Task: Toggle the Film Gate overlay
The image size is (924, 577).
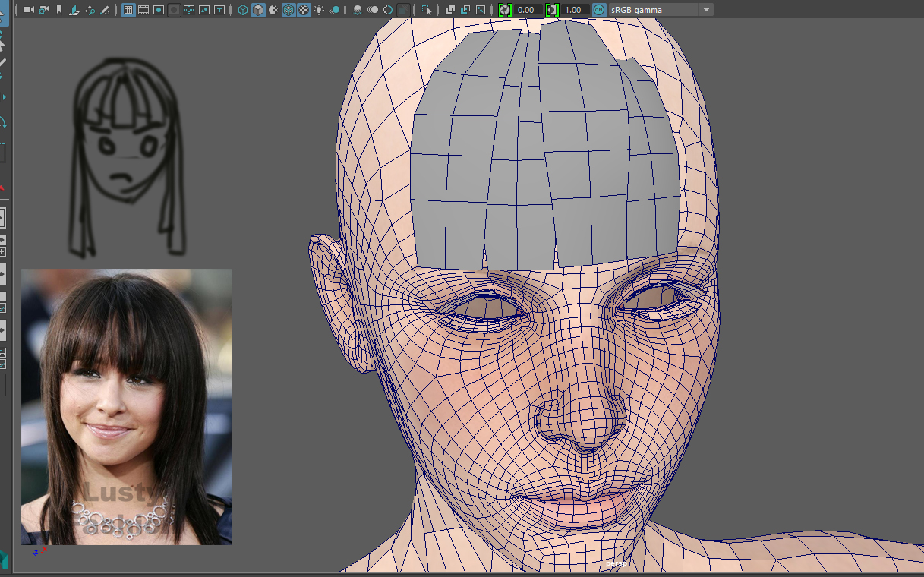Action: point(143,10)
